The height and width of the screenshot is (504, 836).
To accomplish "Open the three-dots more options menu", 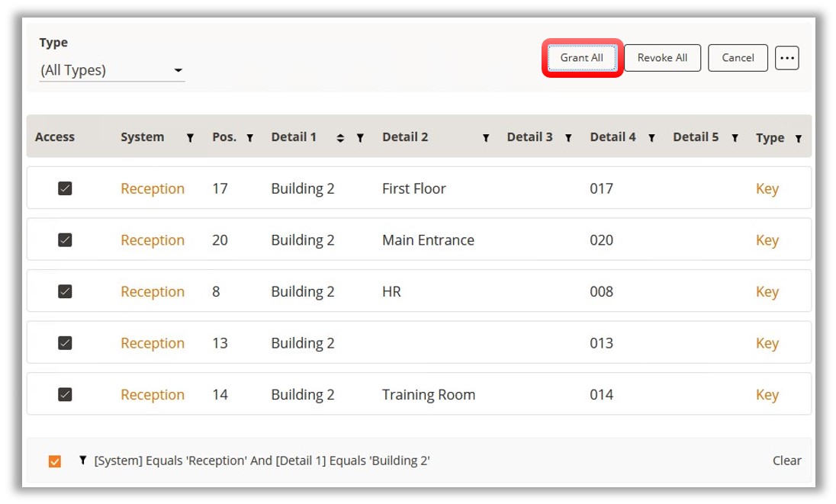I will click(x=786, y=58).
